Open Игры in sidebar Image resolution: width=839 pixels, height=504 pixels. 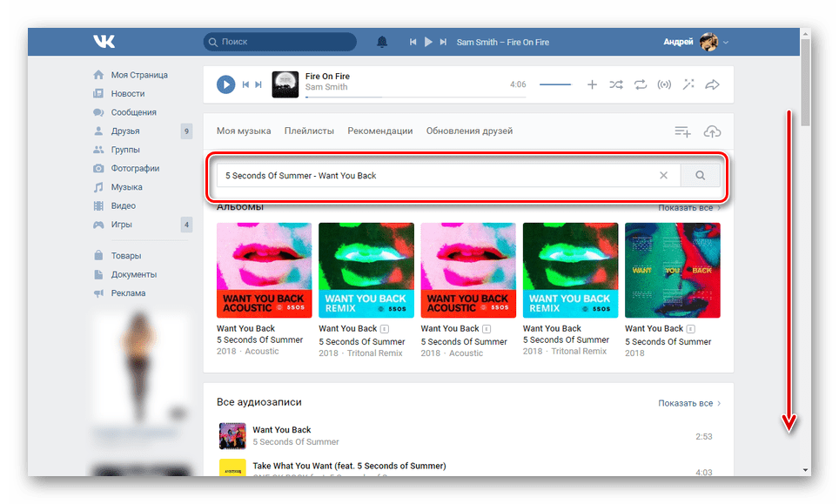pos(121,225)
